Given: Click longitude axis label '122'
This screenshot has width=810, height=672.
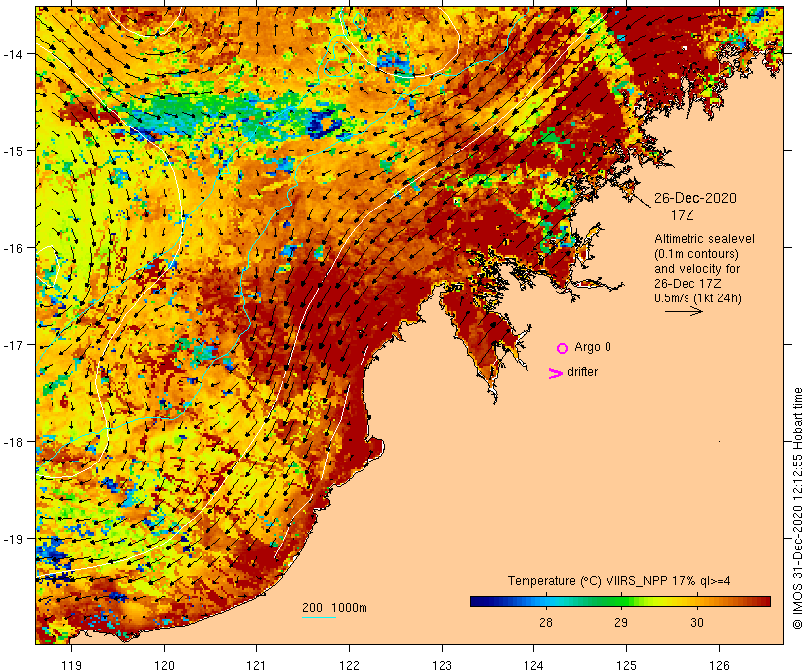Looking at the screenshot, I should tap(350, 665).
